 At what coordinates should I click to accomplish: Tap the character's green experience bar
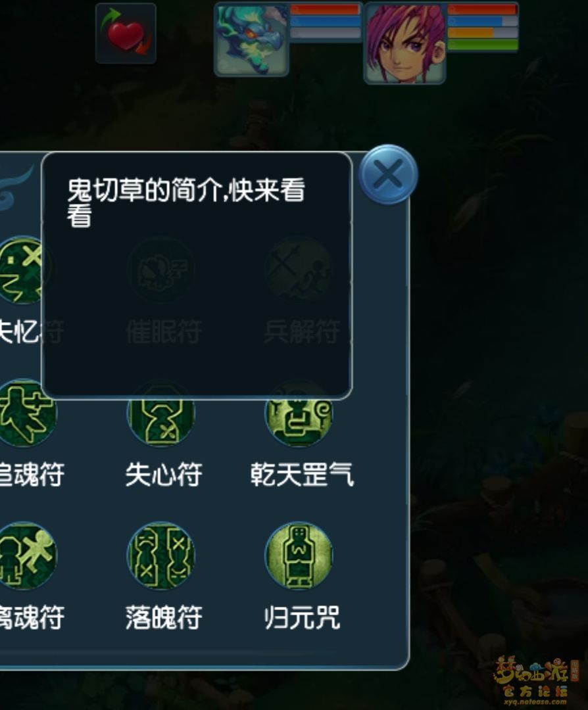pyautogui.click(x=483, y=45)
